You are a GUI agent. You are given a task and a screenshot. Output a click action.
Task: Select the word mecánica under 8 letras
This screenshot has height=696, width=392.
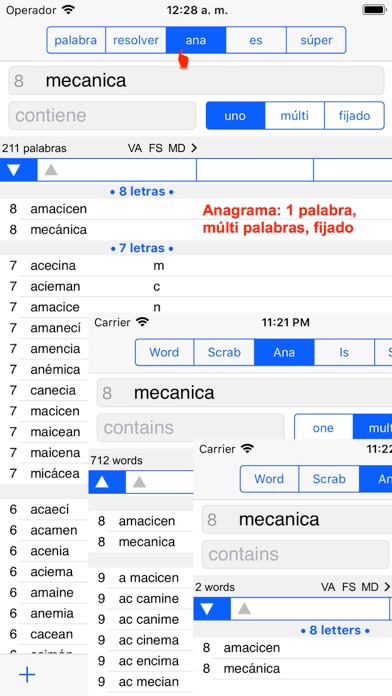(x=59, y=230)
